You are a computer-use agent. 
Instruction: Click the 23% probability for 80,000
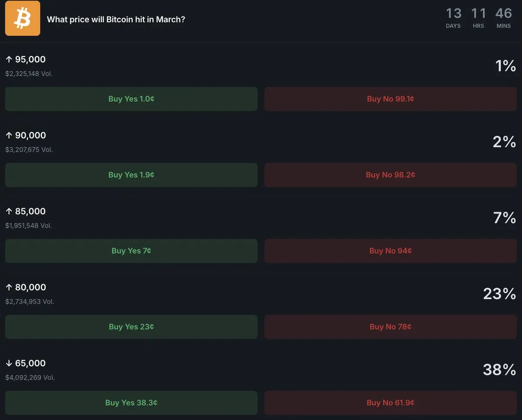point(499,294)
